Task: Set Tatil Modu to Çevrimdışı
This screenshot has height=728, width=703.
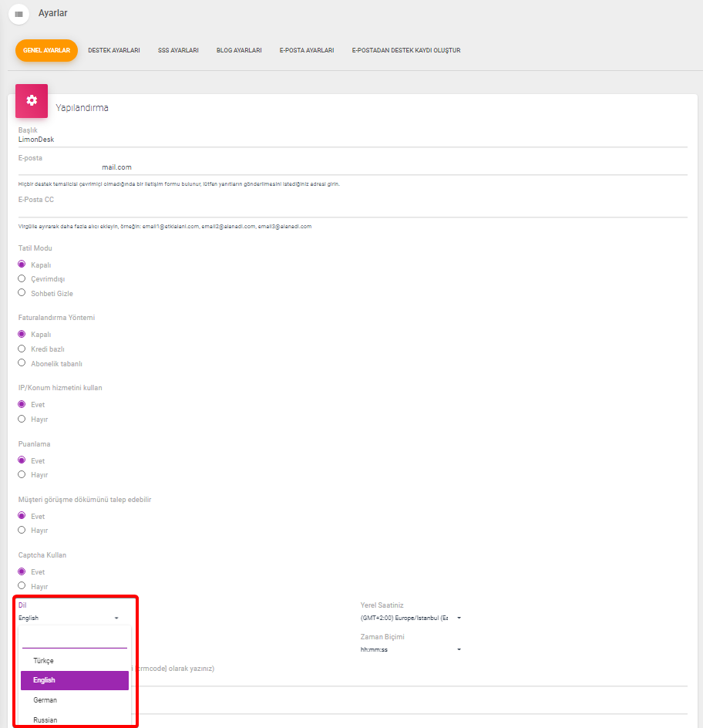Action: pyautogui.click(x=22, y=278)
